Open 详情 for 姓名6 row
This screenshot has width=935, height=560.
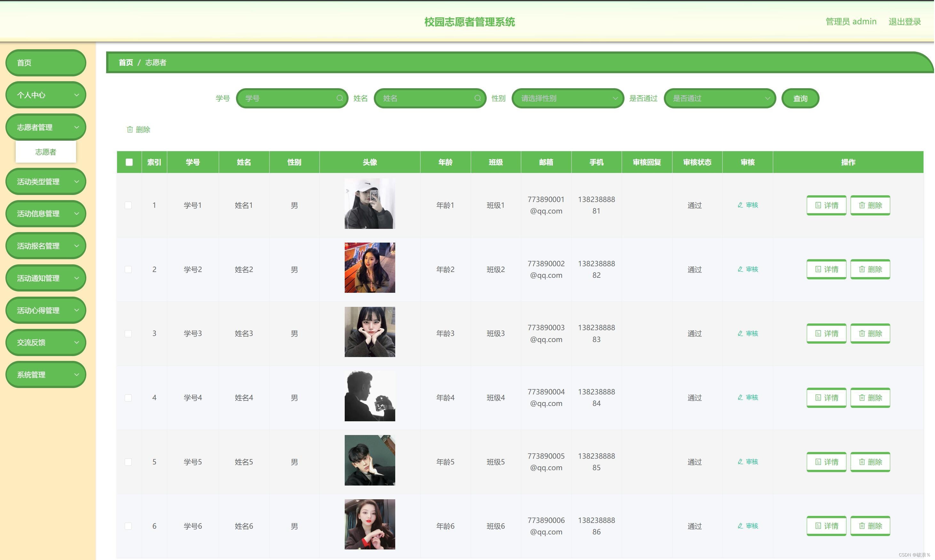coord(826,526)
